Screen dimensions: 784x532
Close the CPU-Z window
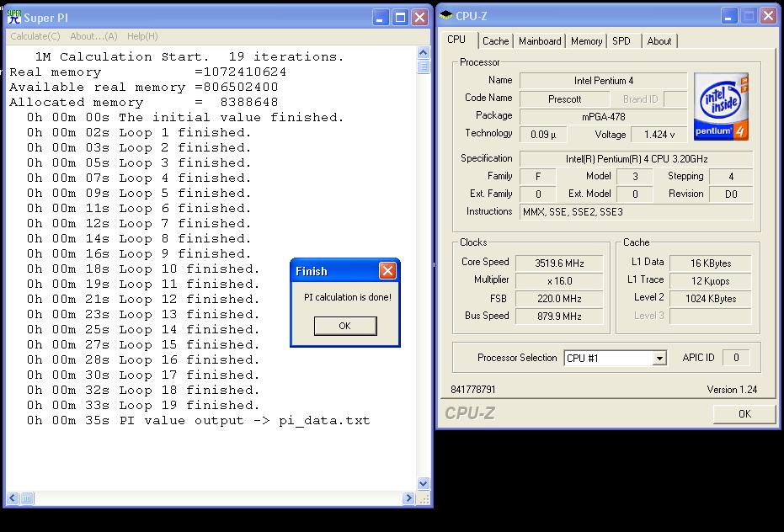[768, 17]
